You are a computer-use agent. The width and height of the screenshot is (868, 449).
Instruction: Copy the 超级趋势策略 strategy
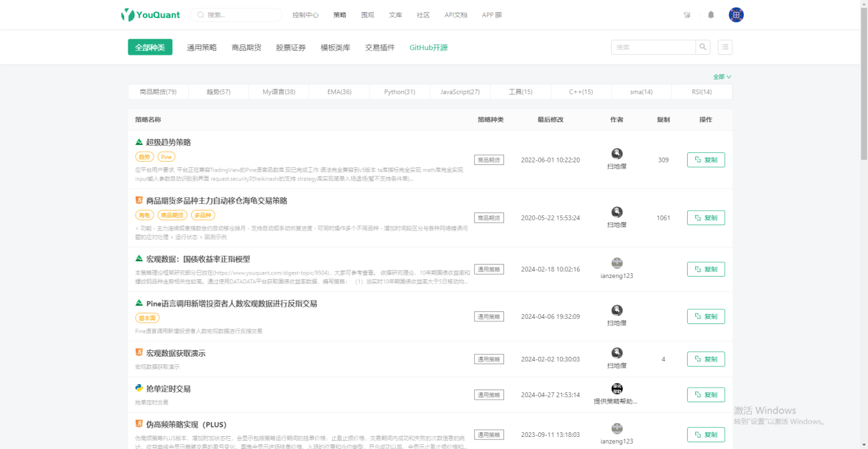tap(706, 160)
